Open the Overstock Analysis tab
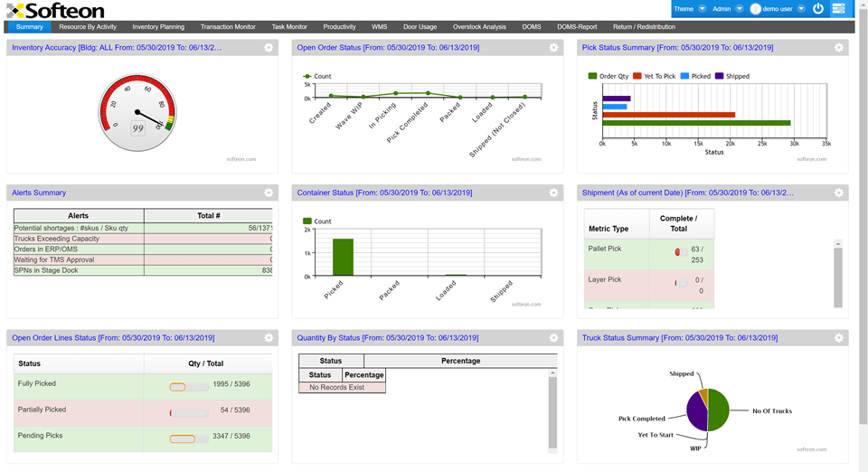The image size is (868, 472). tap(479, 27)
